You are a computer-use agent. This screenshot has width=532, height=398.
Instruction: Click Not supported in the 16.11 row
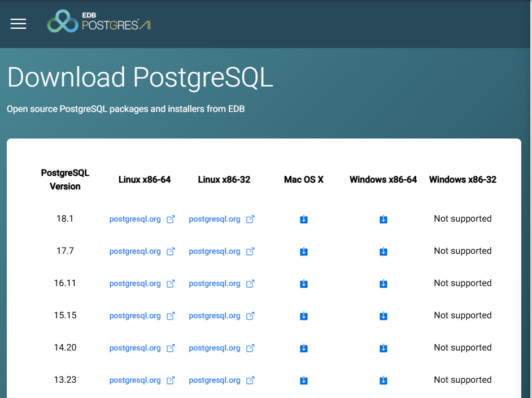point(463,283)
